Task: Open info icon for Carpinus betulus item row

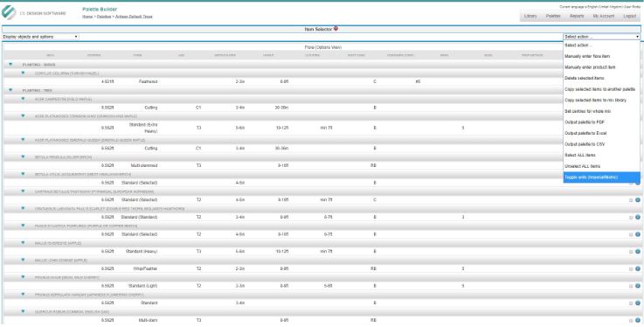Action: pyautogui.click(x=638, y=200)
